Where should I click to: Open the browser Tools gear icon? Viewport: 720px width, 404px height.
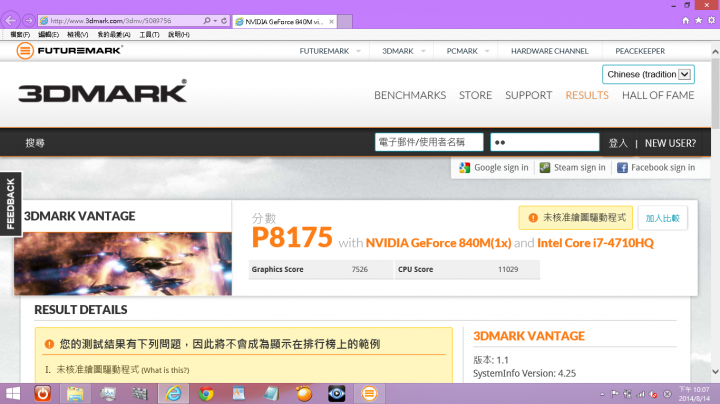[711, 20]
